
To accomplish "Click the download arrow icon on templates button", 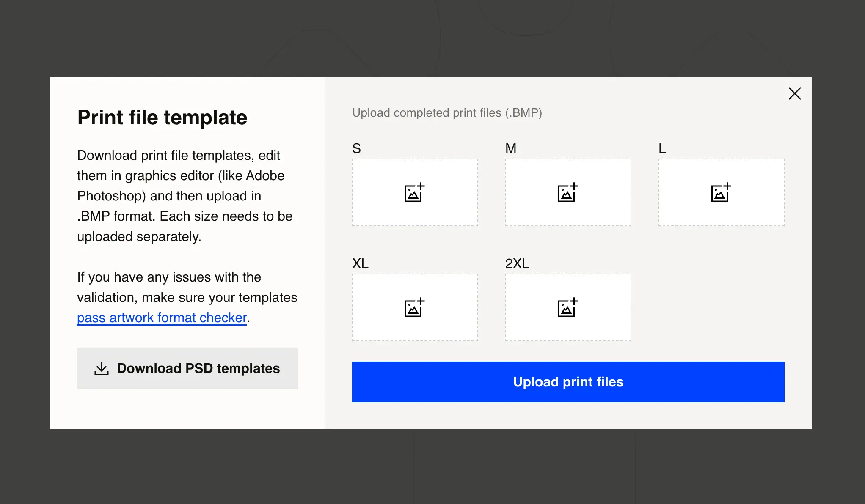I will 101,368.
